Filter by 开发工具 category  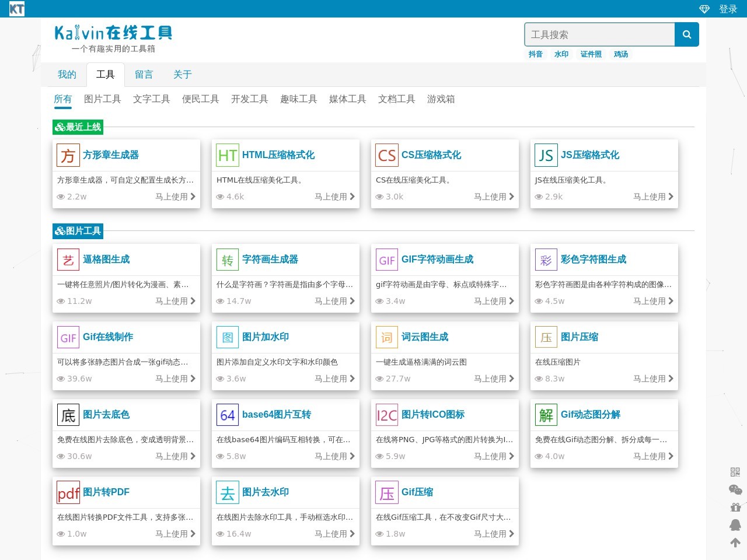coord(250,99)
